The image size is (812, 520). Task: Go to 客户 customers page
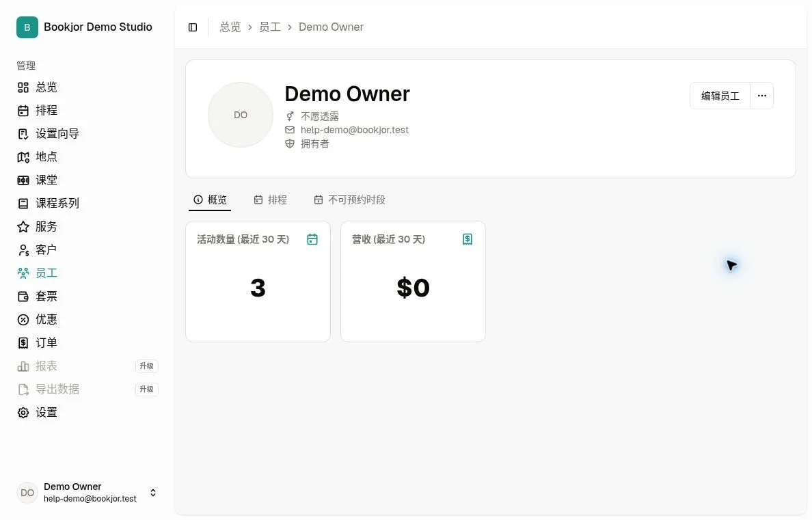pyautogui.click(x=46, y=249)
